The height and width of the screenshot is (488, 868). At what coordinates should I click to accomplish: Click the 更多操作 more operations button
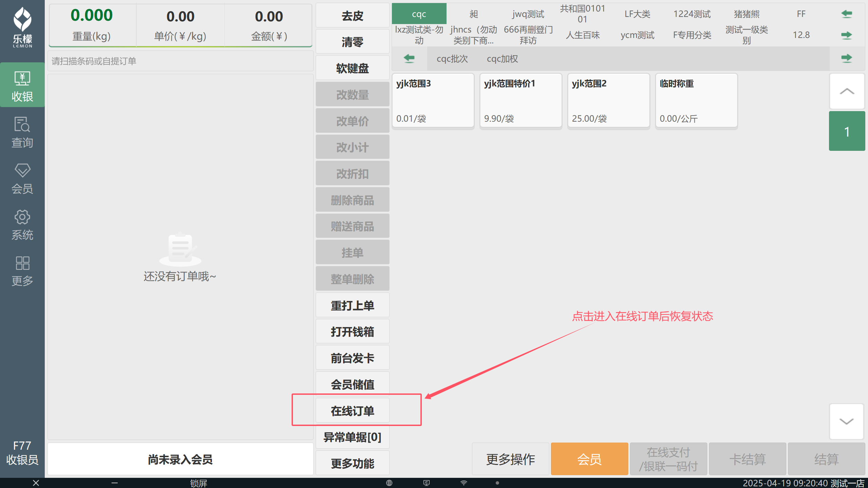coord(511,459)
